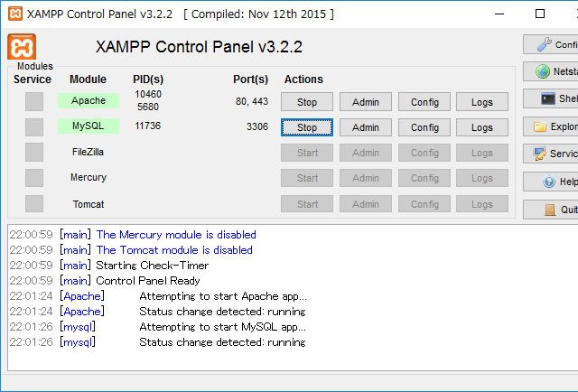Click the FileZilla Config button
The height and width of the screenshot is (392, 578).
[x=424, y=153]
